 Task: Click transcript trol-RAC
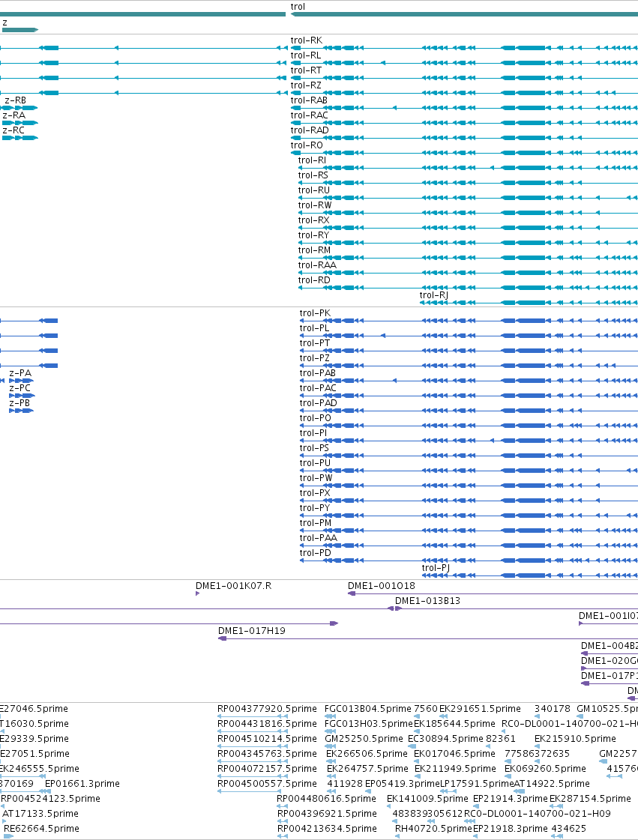(x=310, y=115)
